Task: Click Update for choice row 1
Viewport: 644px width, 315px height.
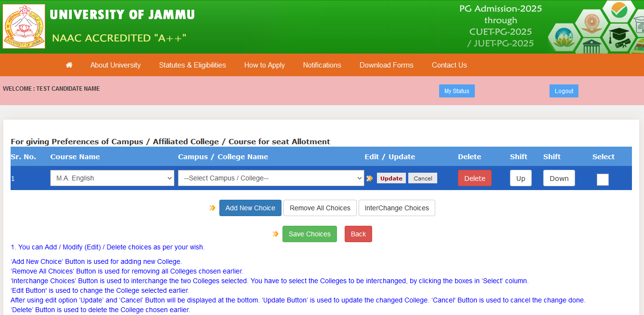Action: 391,178
